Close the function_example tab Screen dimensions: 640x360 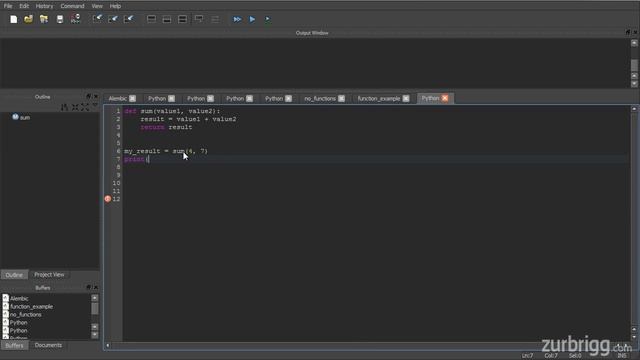tap(406, 98)
